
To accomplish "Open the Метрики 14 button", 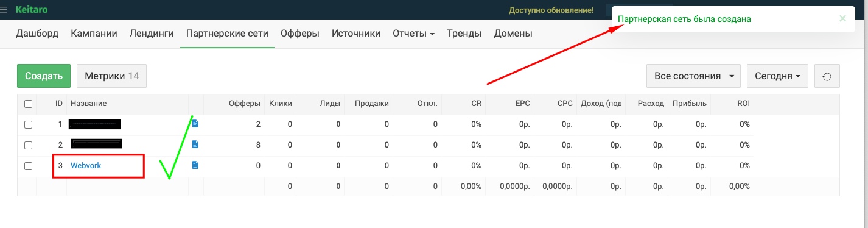I will 111,76.
